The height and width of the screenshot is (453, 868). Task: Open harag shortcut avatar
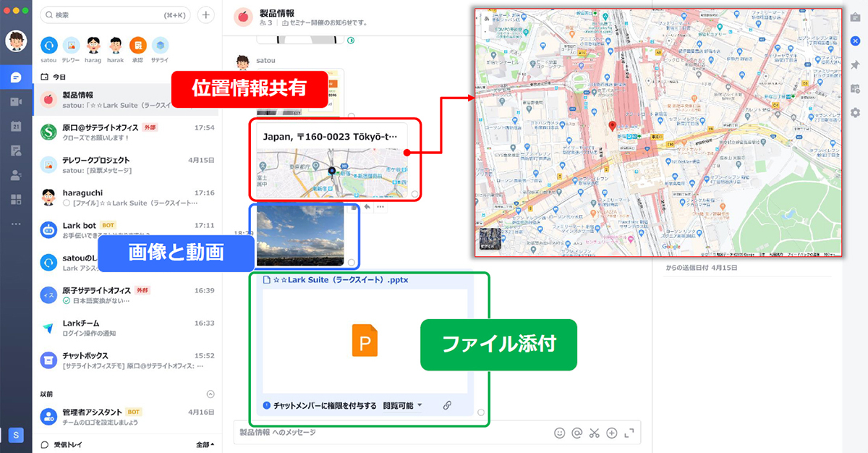click(93, 46)
